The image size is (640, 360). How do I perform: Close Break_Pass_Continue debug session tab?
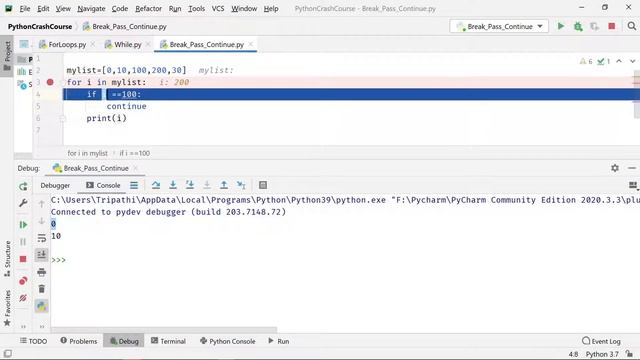pyautogui.click(x=136, y=168)
